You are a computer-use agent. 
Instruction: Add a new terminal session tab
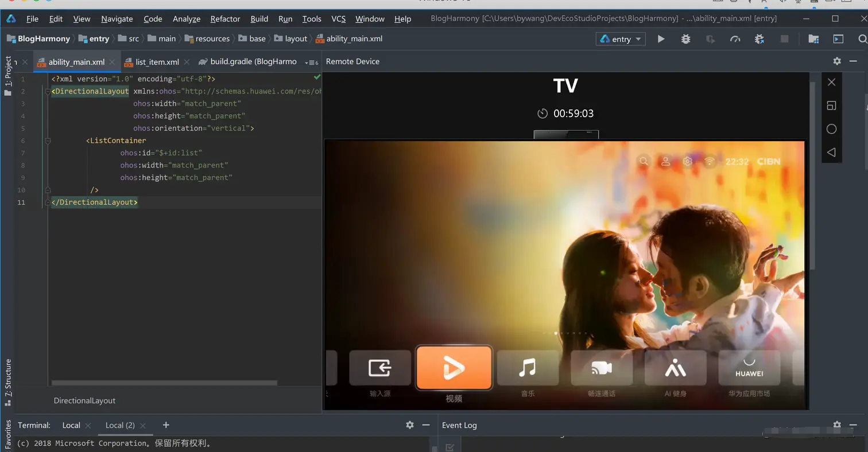click(166, 425)
